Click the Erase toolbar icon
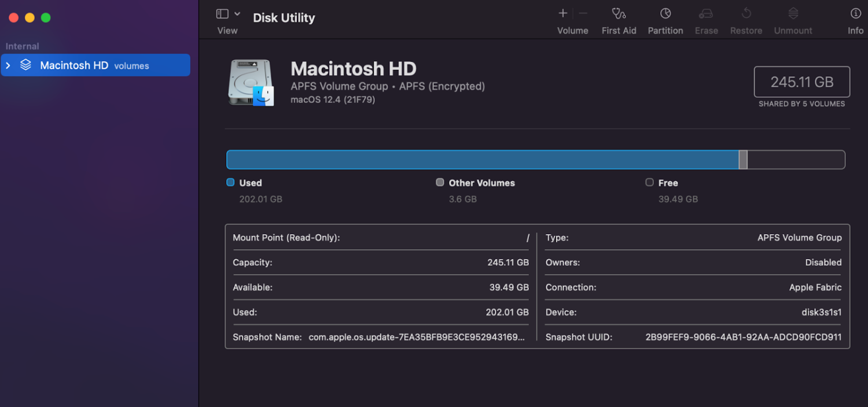 click(x=706, y=14)
